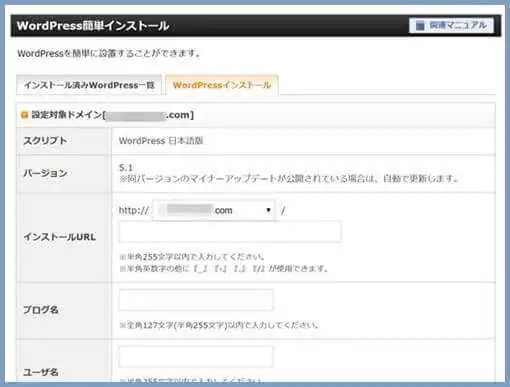Focus the install URL path input field
Viewport: 510px width, 387px height.
click(230, 231)
